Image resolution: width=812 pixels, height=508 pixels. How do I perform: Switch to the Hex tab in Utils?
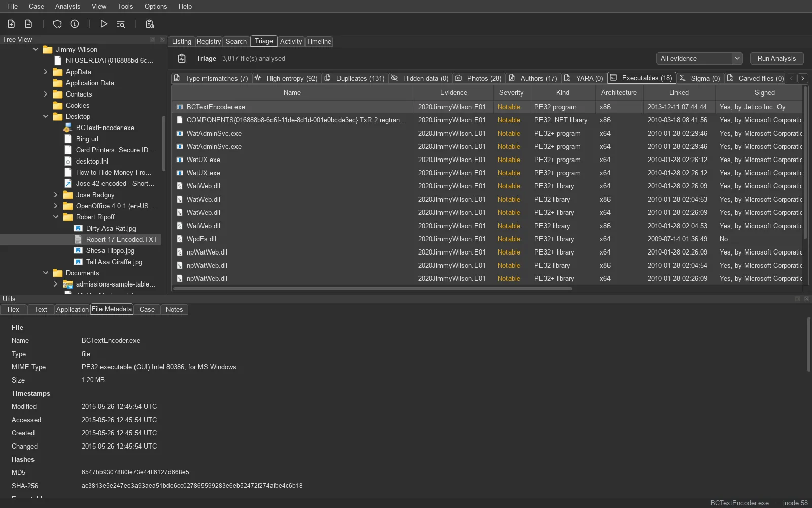tap(13, 309)
